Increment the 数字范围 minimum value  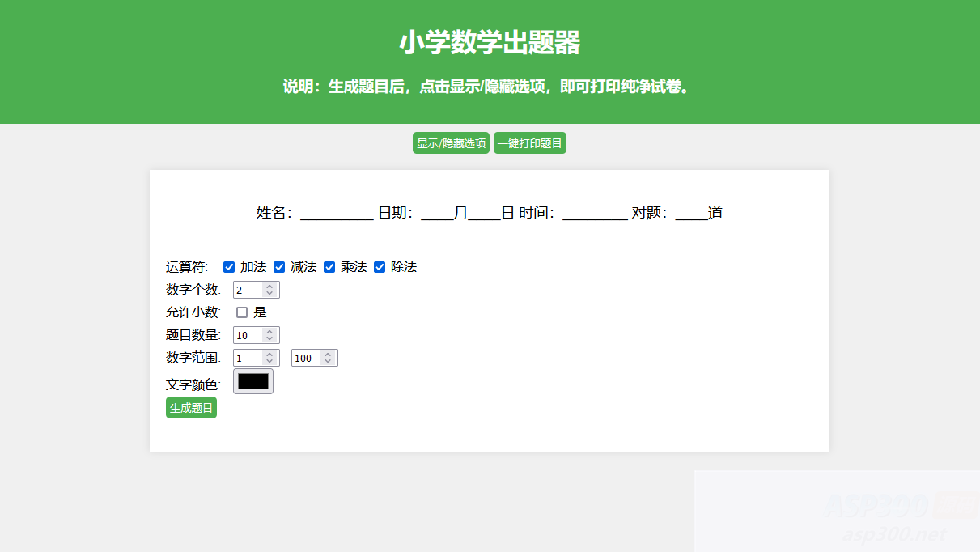click(269, 355)
